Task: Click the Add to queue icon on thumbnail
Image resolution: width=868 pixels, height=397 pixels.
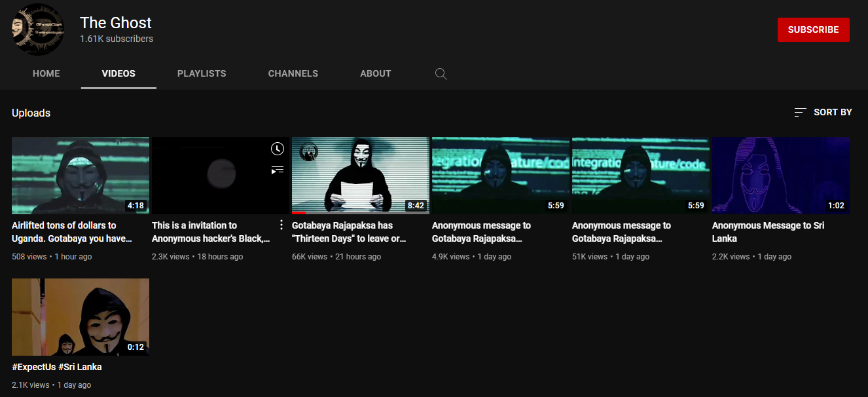Action: click(278, 170)
